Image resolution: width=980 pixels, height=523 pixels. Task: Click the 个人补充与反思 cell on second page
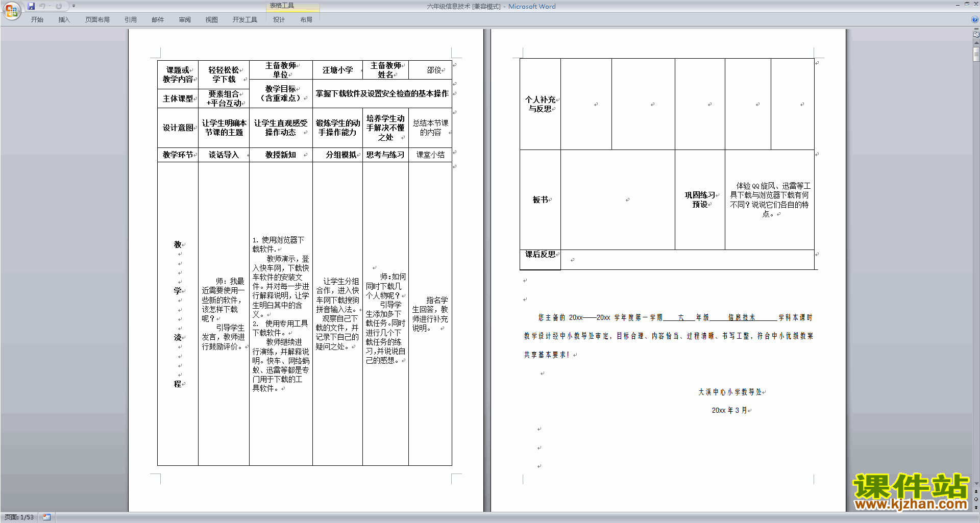(x=540, y=104)
